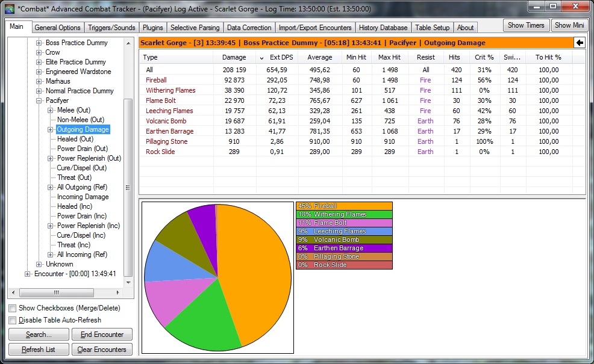594x364 pixels.
Task: Tick Disable Table Auto-Refresh checkbox
Action: click(13, 321)
